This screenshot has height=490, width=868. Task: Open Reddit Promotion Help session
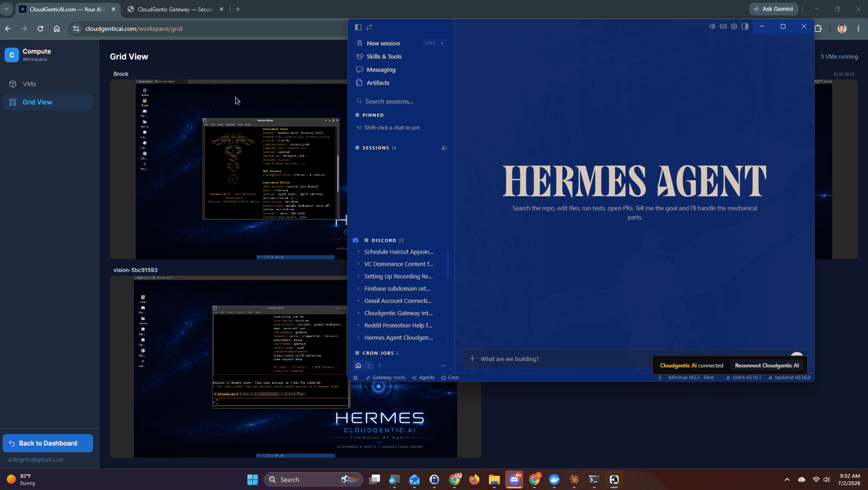(x=398, y=325)
